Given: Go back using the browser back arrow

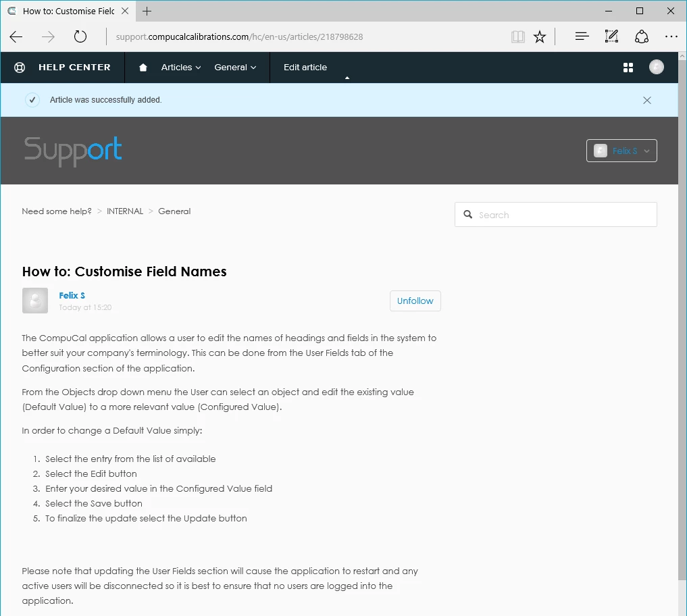Looking at the screenshot, I should (16, 36).
